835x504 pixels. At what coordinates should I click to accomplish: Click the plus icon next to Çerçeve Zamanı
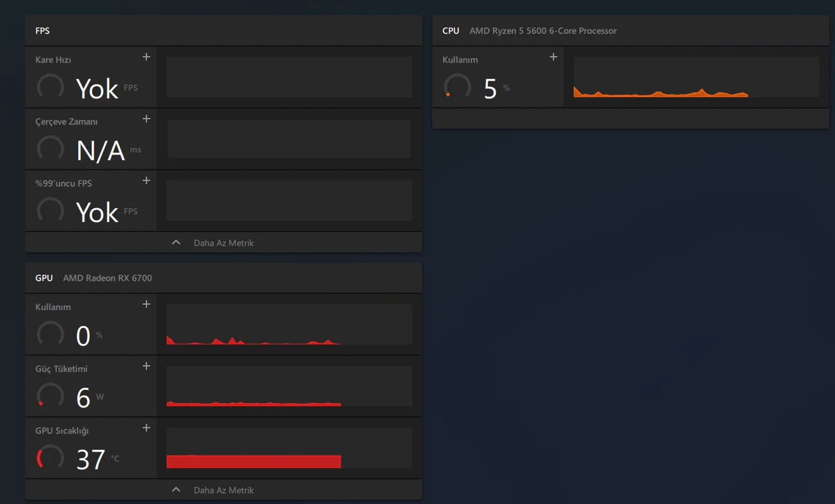(x=146, y=119)
